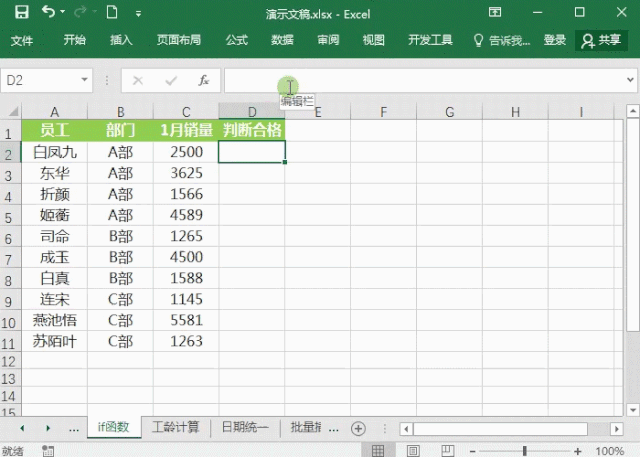640x457 pixels.
Task: Switch to the 页面布局 ribbon tab
Action: pos(179,40)
